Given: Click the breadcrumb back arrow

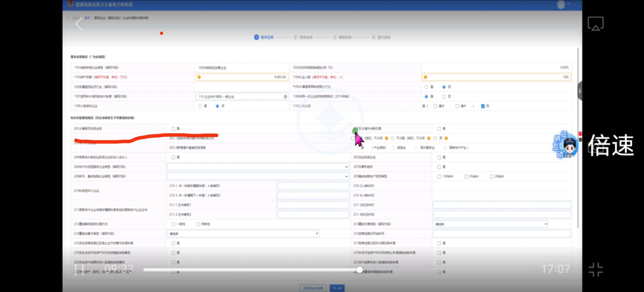Looking at the screenshot, I should click(68, 18).
